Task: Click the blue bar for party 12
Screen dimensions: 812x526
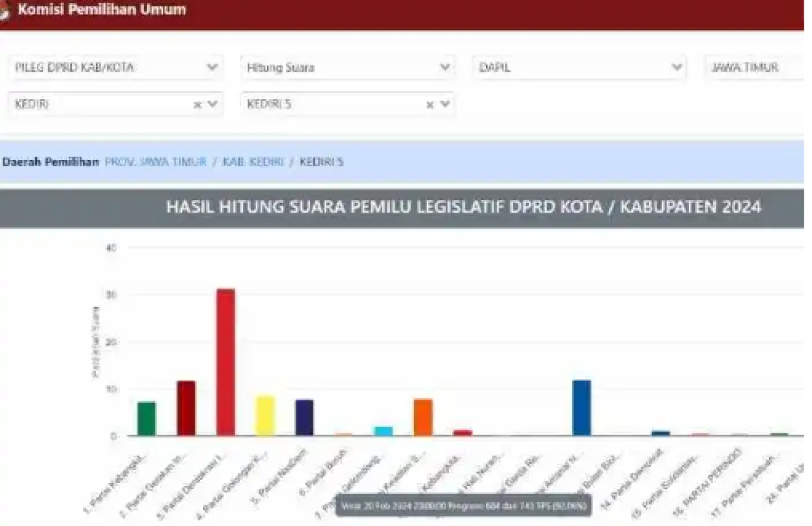Action: point(582,408)
